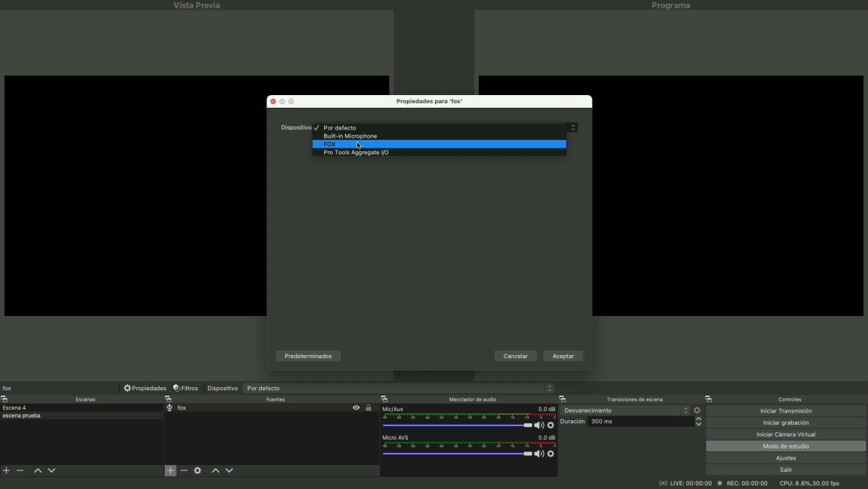Open Mic/Aux audio settings gear
Viewport: 868px width, 489px height.
click(551, 425)
